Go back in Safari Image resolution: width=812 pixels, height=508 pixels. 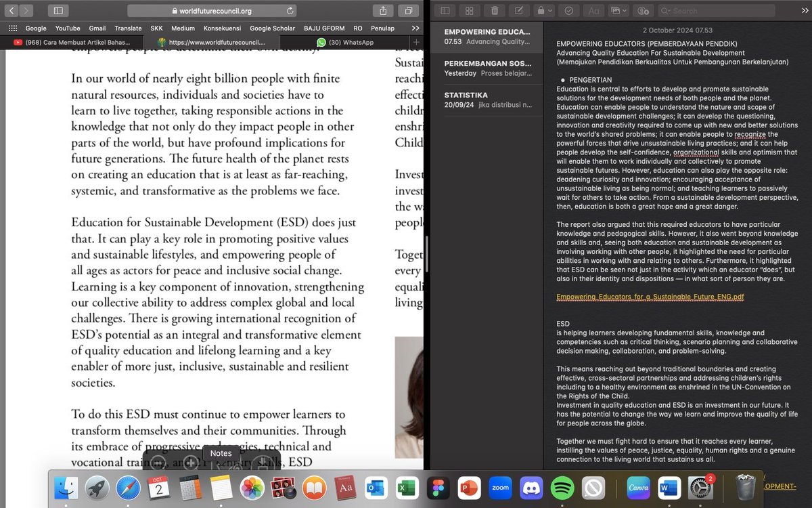tap(13, 11)
